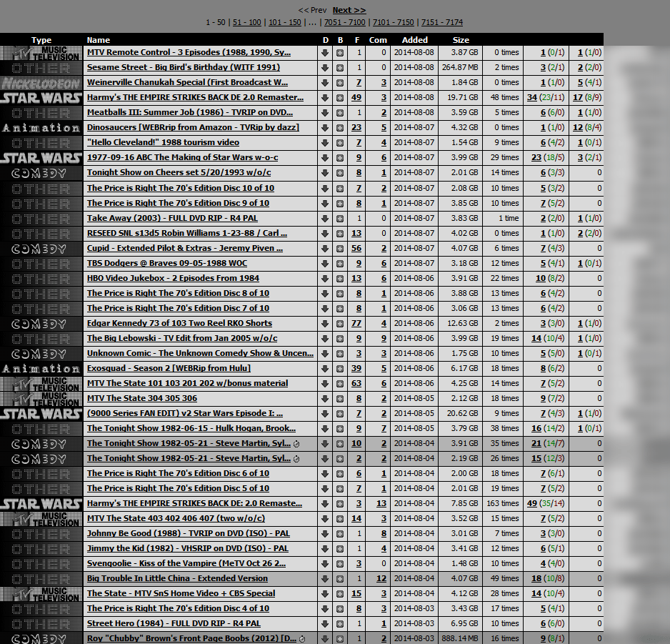
Task: View 34 seeders for the Harmy's DE 2.0 Remaster torrent
Action: 532,97
